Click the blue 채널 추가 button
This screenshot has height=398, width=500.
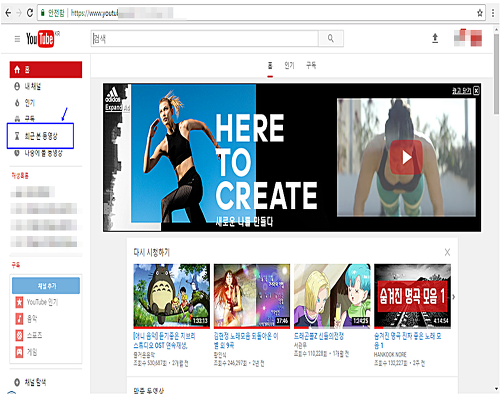point(46,286)
